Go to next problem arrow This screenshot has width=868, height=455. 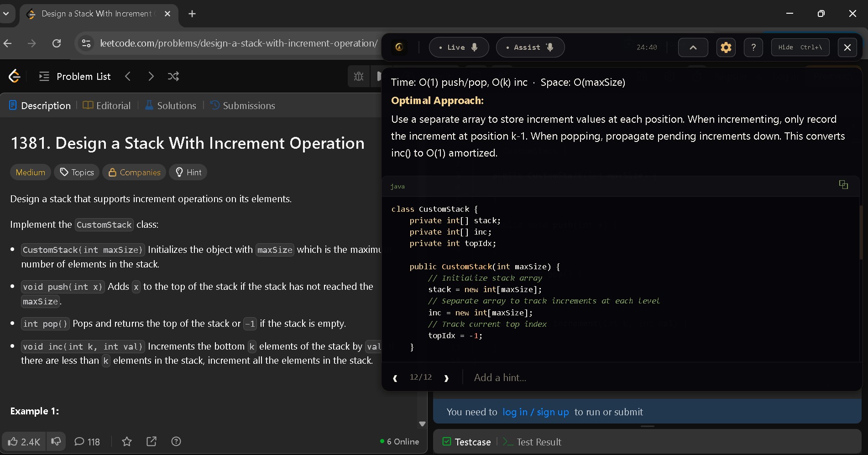(x=151, y=76)
